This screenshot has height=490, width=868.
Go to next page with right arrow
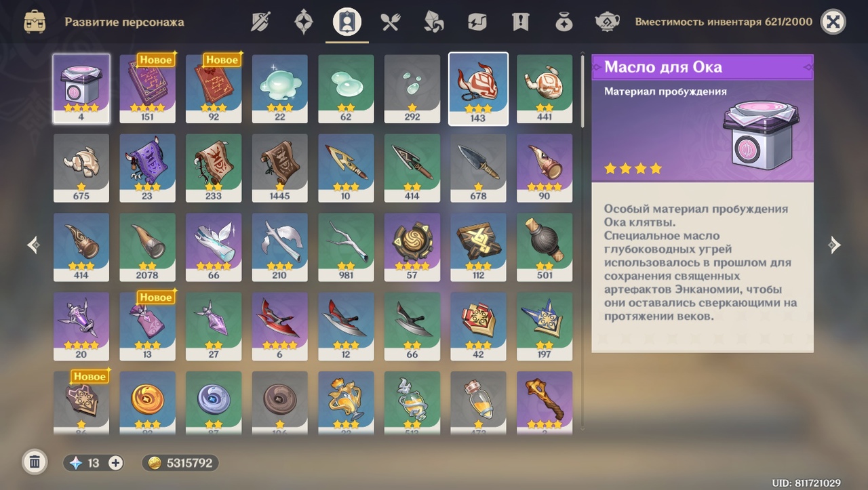tap(835, 245)
